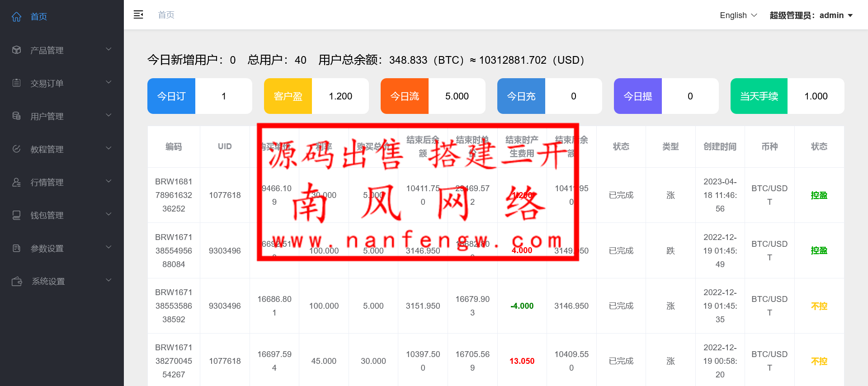Open the 钱包管理 sidebar menu

(47, 215)
